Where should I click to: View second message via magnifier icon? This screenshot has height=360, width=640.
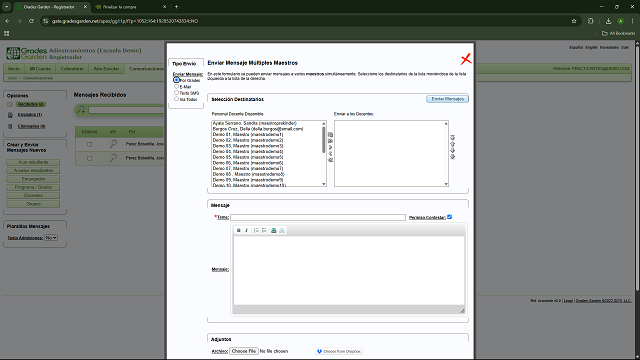pos(113,158)
